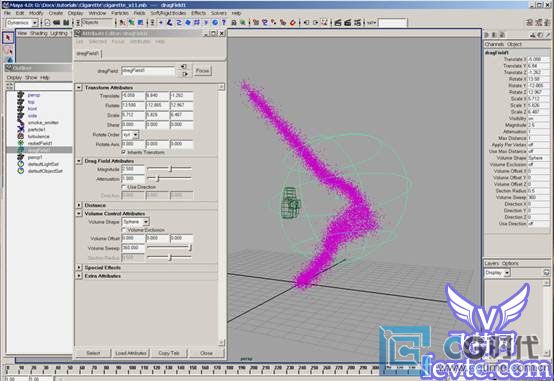Click the red Make Live magnet icon
Screen dimensions: 554x381
point(293,23)
